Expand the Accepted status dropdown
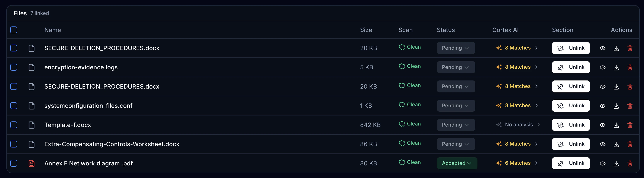This screenshot has width=644, height=178. click(457, 163)
